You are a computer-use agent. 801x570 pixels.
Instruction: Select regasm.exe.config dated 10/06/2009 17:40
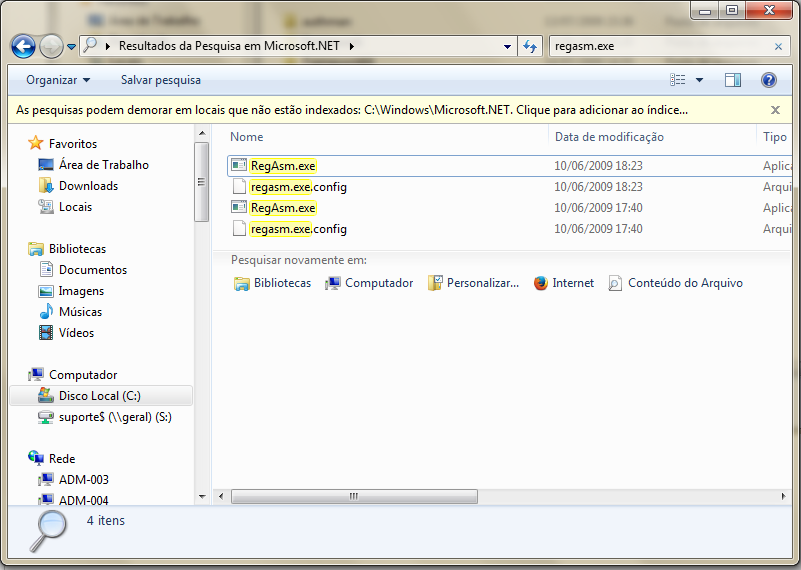510,229
